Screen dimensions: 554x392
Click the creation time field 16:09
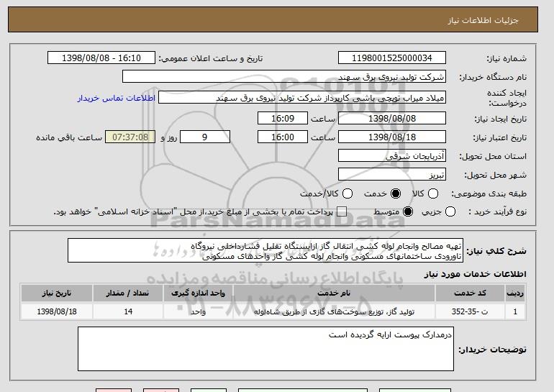pyautogui.click(x=283, y=118)
